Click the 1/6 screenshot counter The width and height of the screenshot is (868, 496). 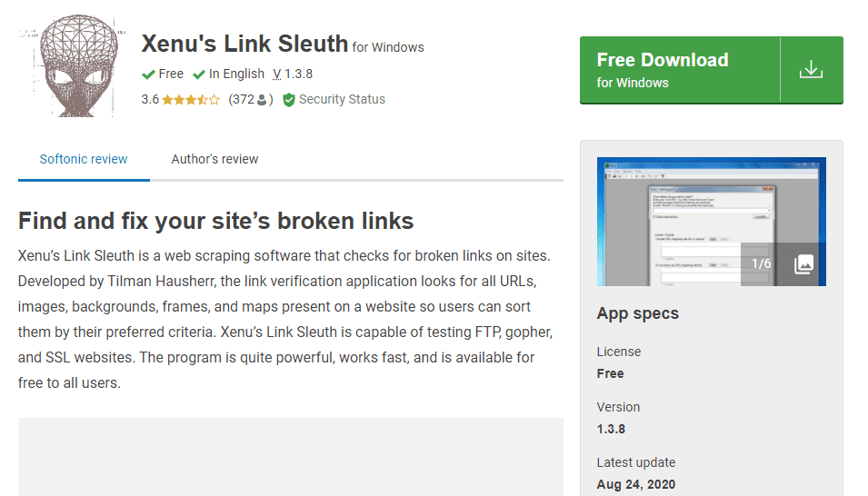[x=761, y=264]
